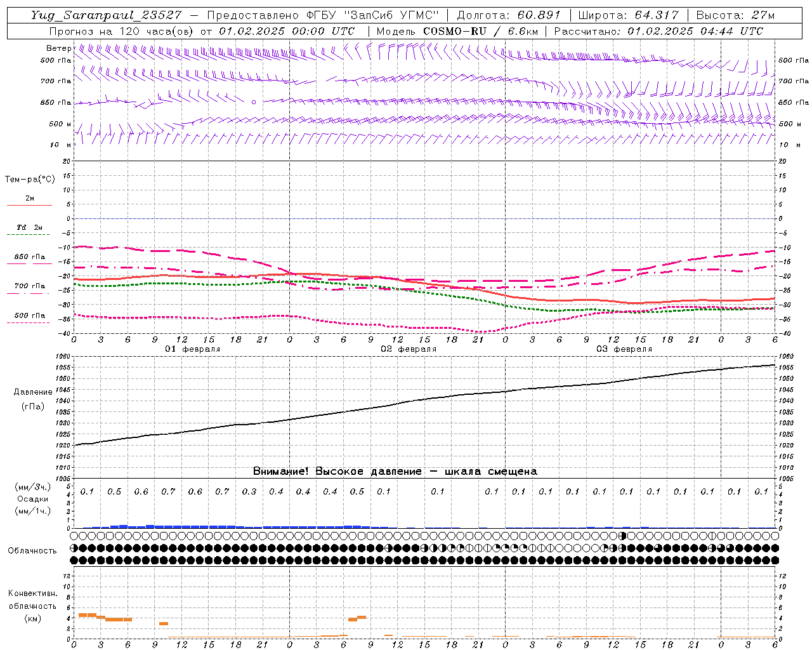Click the "Конвективн." label

(32, 594)
